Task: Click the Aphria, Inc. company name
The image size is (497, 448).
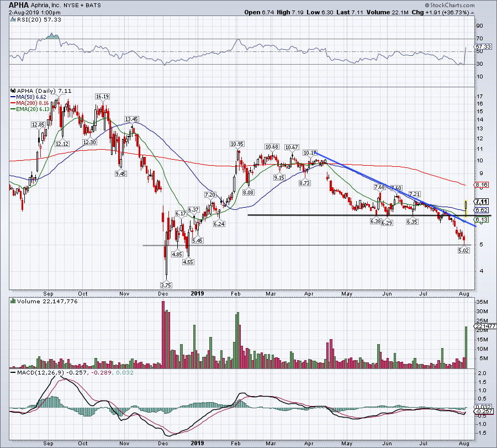Action: click(46, 6)
